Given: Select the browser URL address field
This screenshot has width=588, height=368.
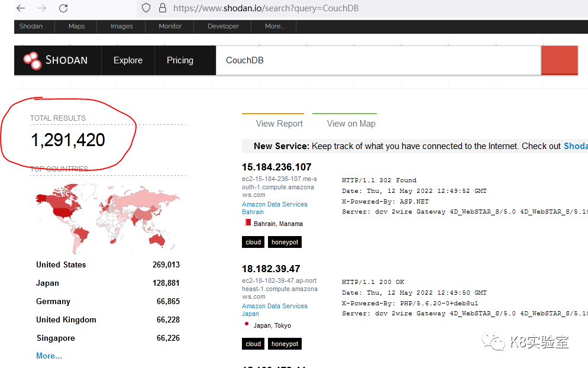Looking at the screenshot, I should click(266, 8).
